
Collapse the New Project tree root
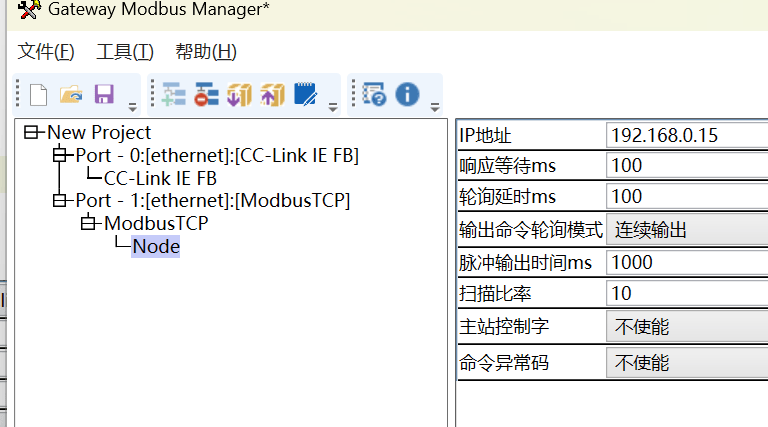pyautogui.click(x=31, y=132)
